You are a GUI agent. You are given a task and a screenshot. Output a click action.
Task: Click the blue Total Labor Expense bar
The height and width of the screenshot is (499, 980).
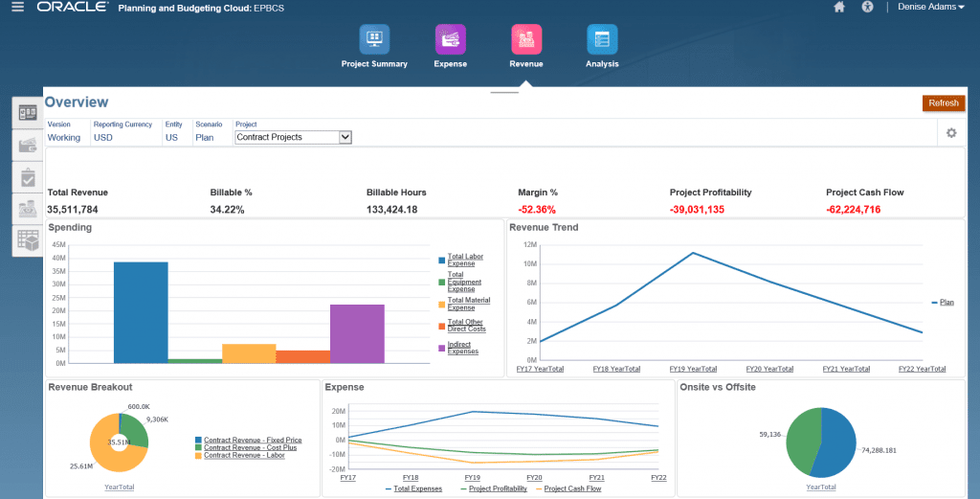[x=141, y=312]
